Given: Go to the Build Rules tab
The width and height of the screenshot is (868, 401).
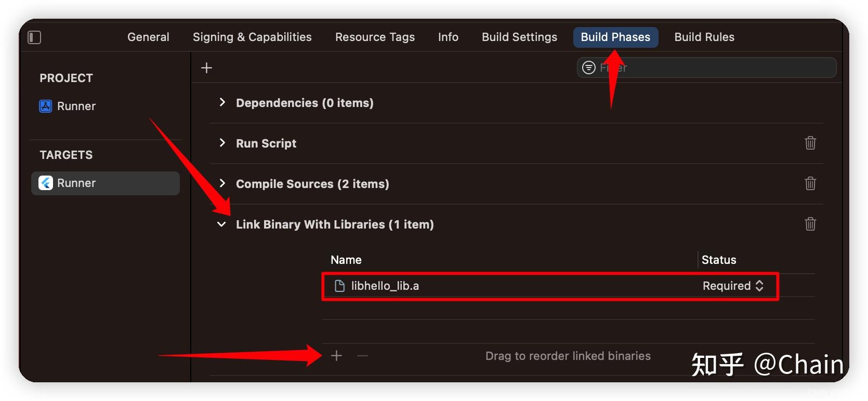Looking at the screenshot, I should click(704, 37).
